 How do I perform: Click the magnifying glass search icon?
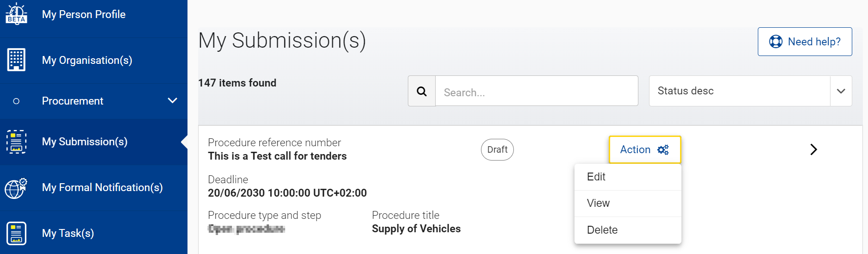[x=422, y=91]
